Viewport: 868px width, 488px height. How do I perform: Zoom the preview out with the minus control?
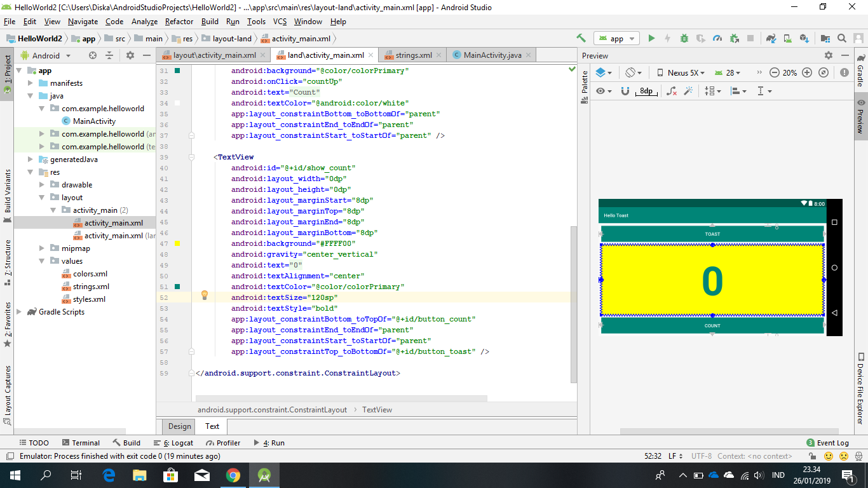pos(775,72)
